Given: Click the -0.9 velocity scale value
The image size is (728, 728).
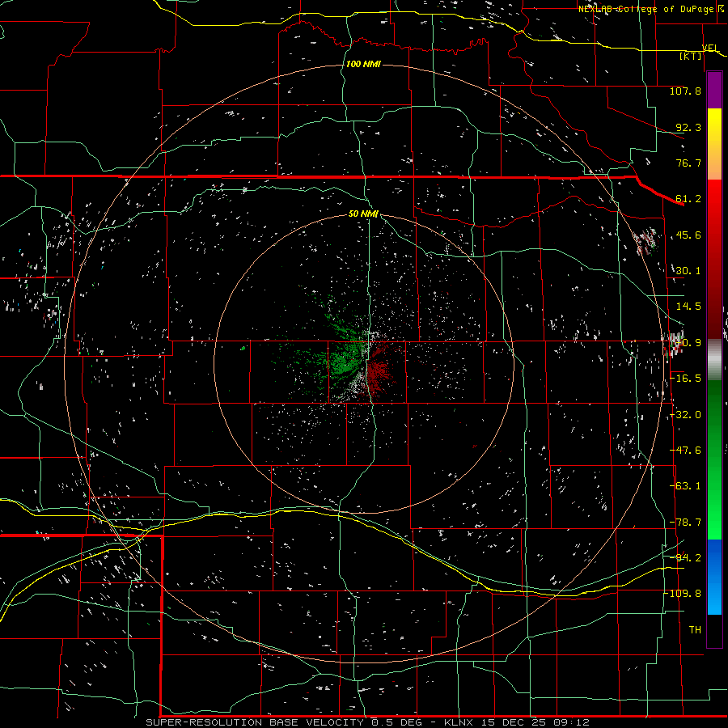Looking at the screenshot, I should (688, 343).
